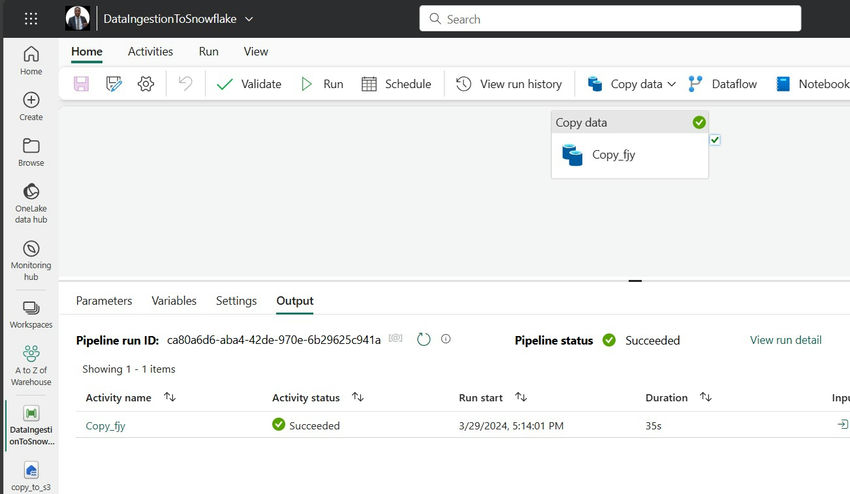Open pipeline settings gear icon
Image resolution: width=850 pixels, height=494 pixels.
click(146, 84)
